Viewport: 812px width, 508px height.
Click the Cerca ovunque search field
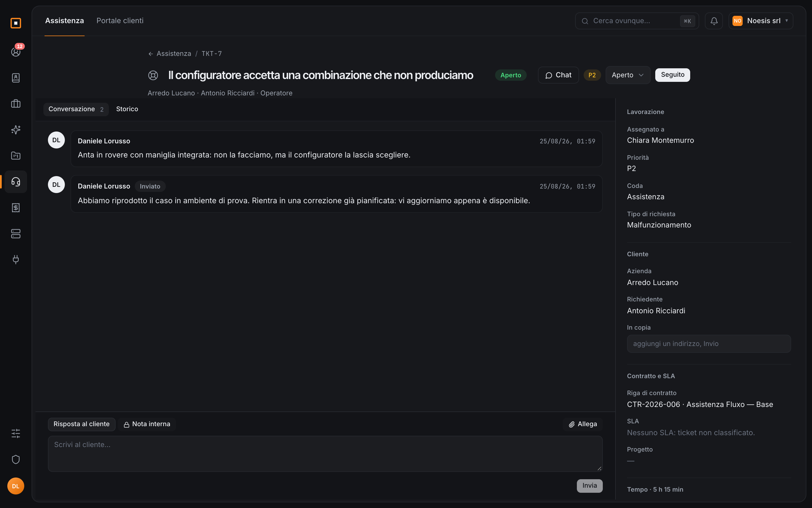[x=637, y=21]
